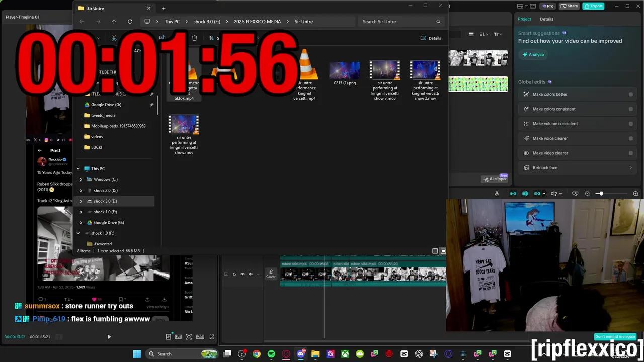The width and height of the screenshot is (644, 362).
Task: Enable Make colors better checkbox
Action: point(631,94)
